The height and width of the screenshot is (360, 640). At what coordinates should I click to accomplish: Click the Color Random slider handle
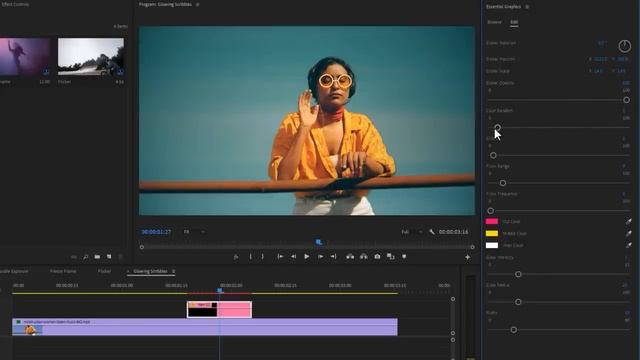[x=497, y=128]
